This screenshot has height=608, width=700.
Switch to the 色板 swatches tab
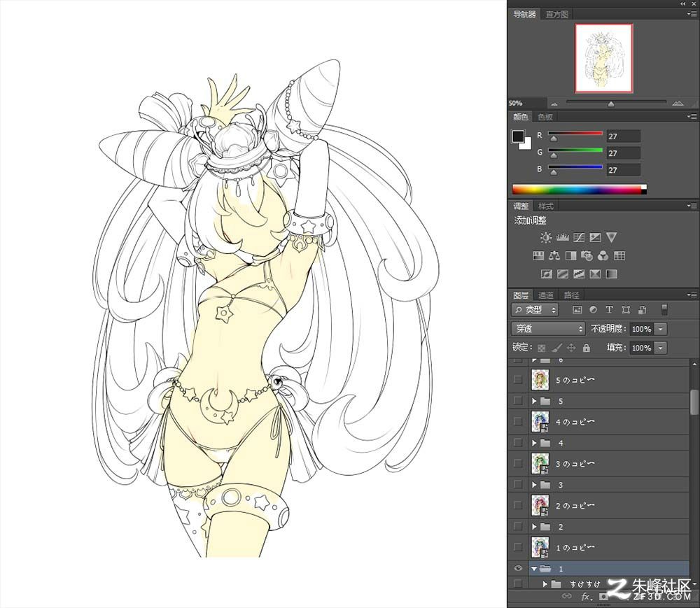tap(545, 117)
